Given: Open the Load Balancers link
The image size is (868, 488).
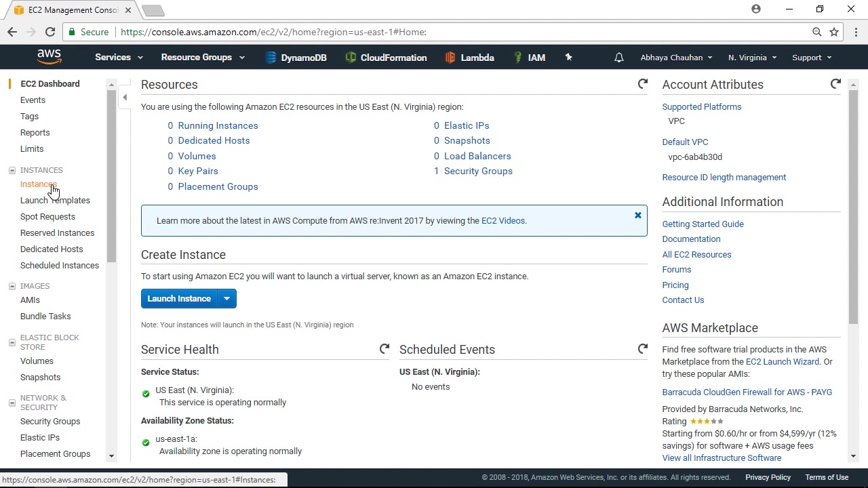Looking at the screenshot, I should 477,156.
